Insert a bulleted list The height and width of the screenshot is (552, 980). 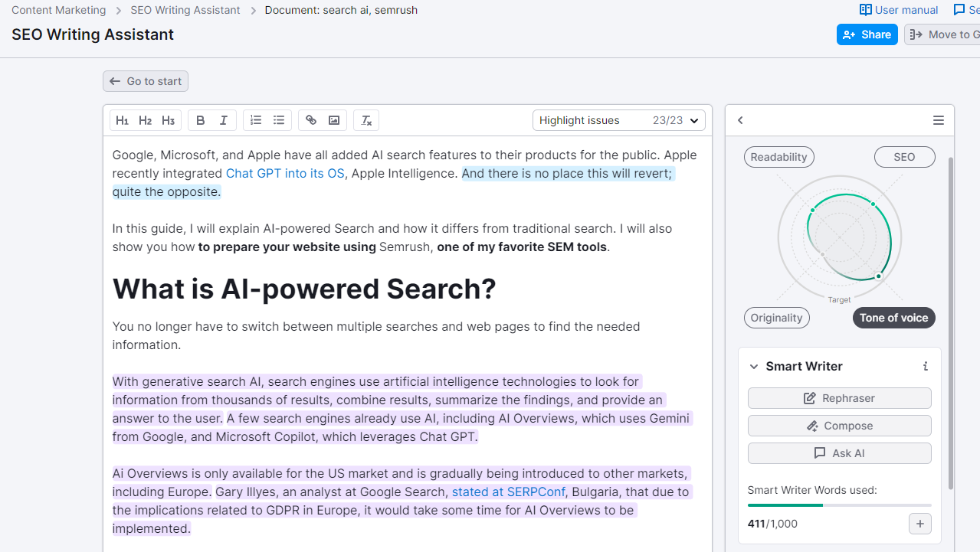point(279,120)
